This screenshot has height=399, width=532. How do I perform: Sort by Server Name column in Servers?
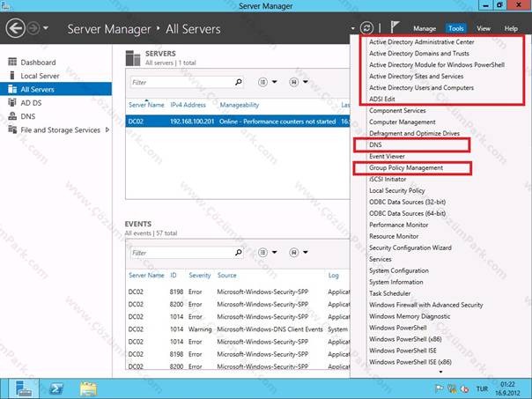146,105
